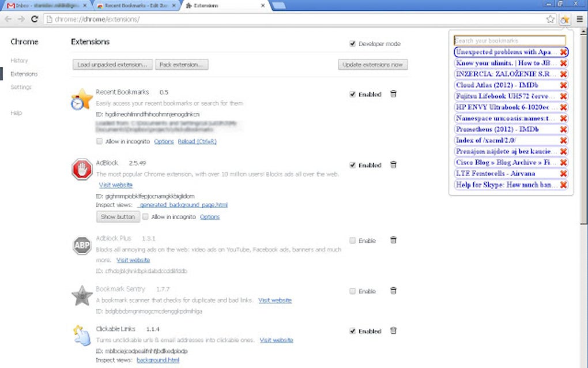Click the Bookmark Sentry gray star icon
This screenshot has width=588, height=368.
[x=82, y=296]
